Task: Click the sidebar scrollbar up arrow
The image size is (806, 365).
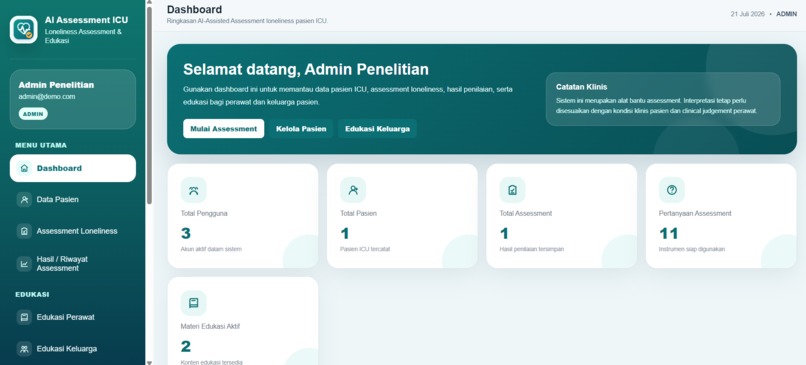Action: click(149, 3)
